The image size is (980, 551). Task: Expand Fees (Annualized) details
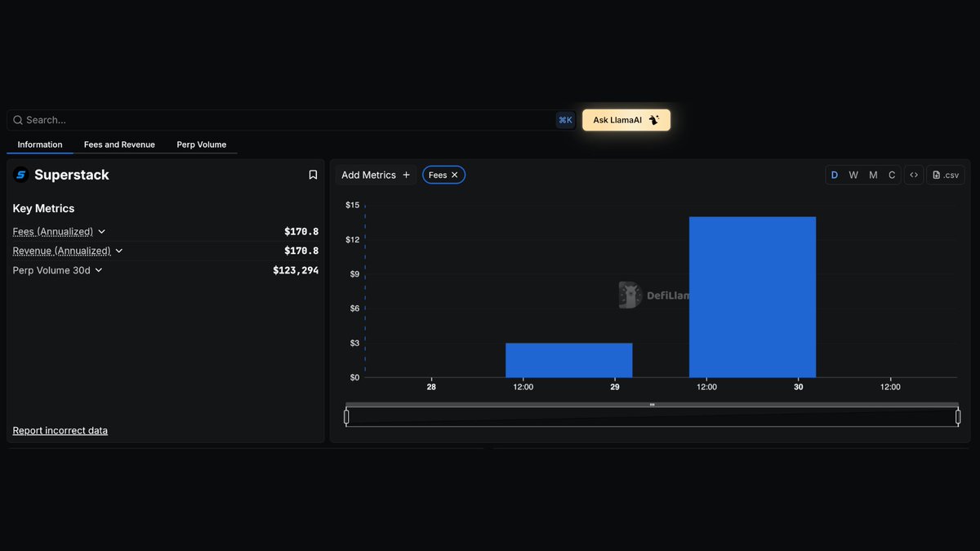click(102, 232)
